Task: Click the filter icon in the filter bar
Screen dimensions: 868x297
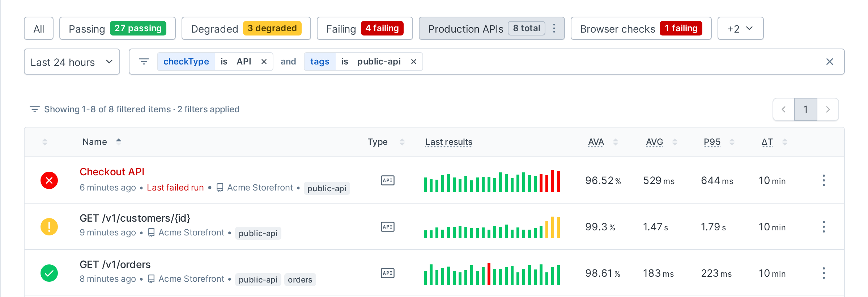Action: [144, 62]
